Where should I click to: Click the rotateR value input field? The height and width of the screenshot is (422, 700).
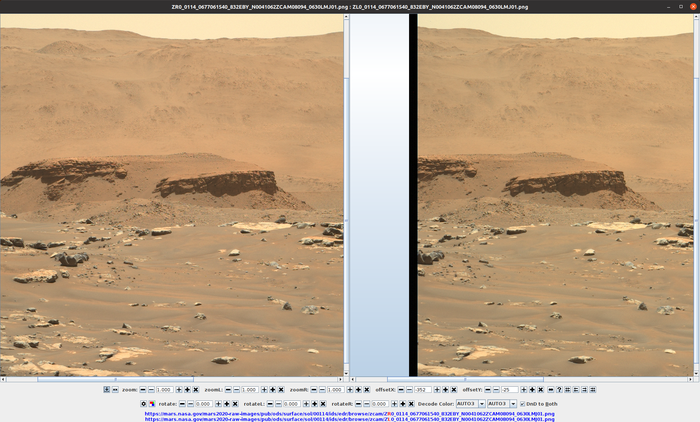[380, 404]
